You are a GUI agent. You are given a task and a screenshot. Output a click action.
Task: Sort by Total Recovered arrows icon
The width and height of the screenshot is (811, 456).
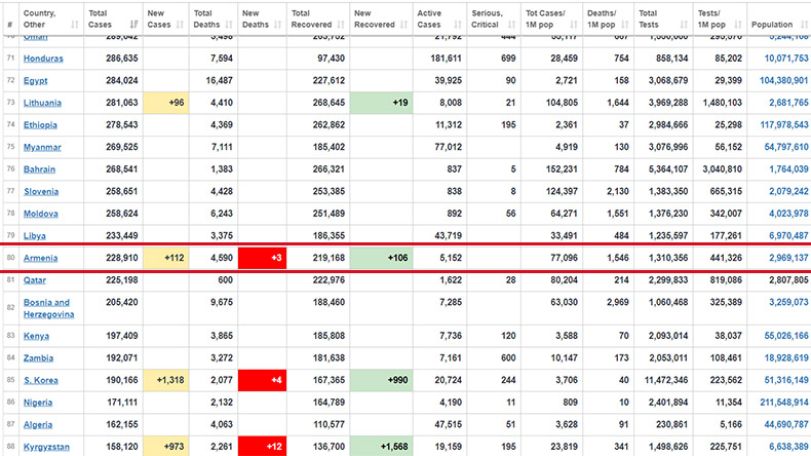click(340, 24)
